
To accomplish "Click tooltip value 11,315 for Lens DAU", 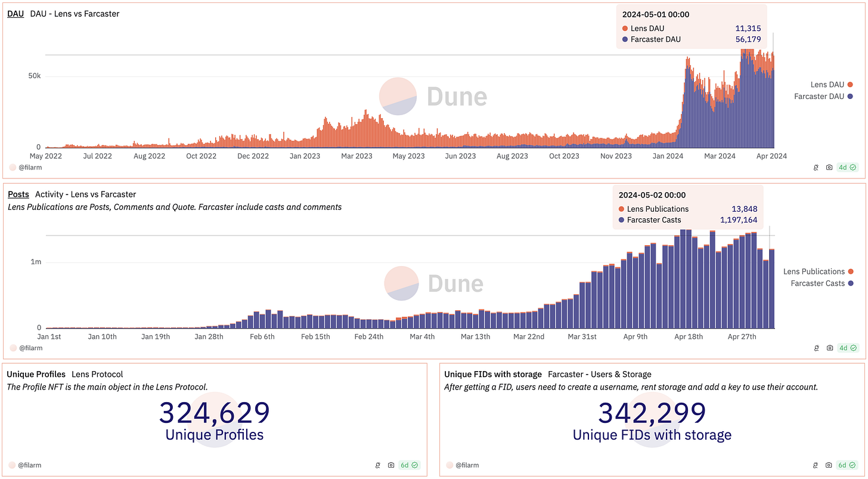I will pos(747,29).
